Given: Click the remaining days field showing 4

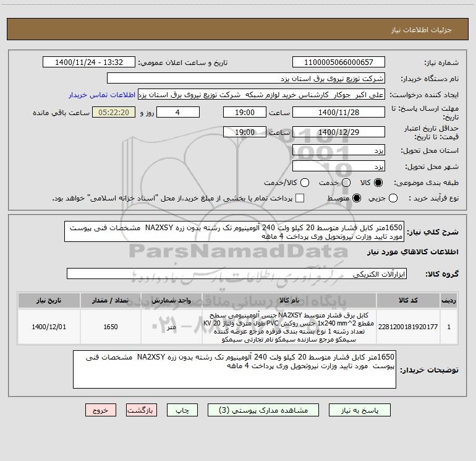Looking at the screenshot, I should click(178, 112).
